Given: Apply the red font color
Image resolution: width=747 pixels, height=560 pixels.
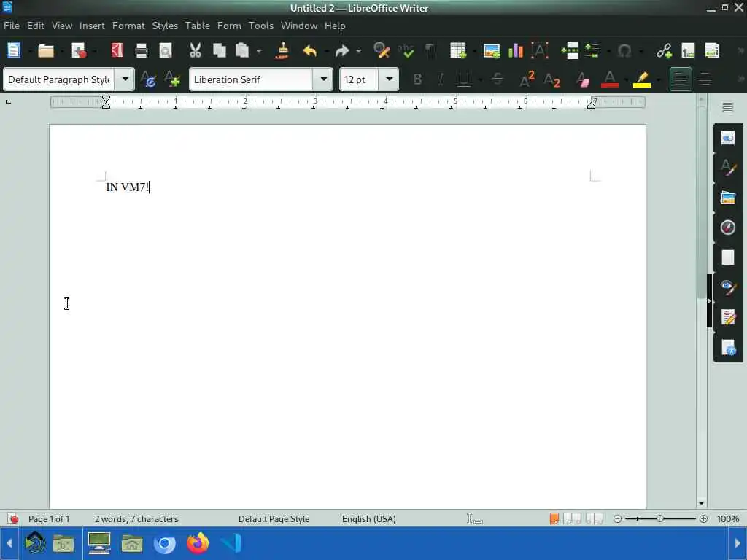Looking at the screenshot, I should coord(609,79).
